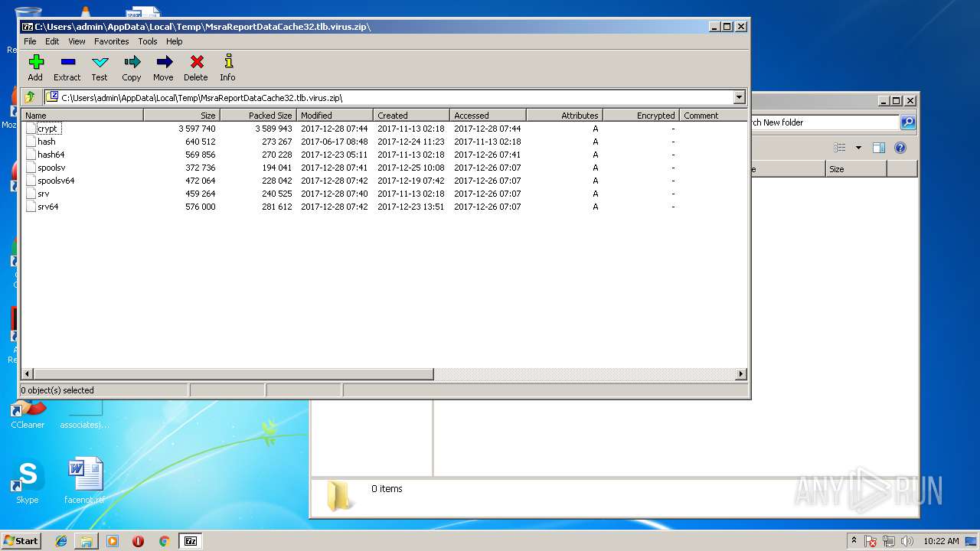The width and height of the screenshot is (980, 551).
Task: Open the Help menu
Action: click(175, 41)
